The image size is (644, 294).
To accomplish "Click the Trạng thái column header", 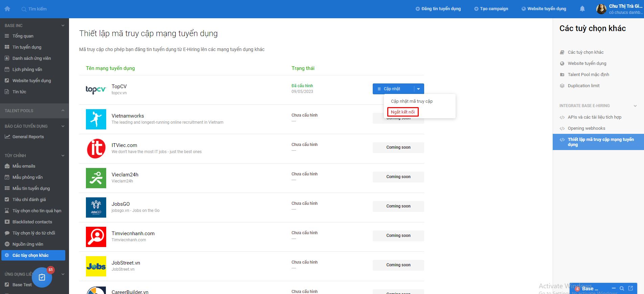I will tap(303, 68).
